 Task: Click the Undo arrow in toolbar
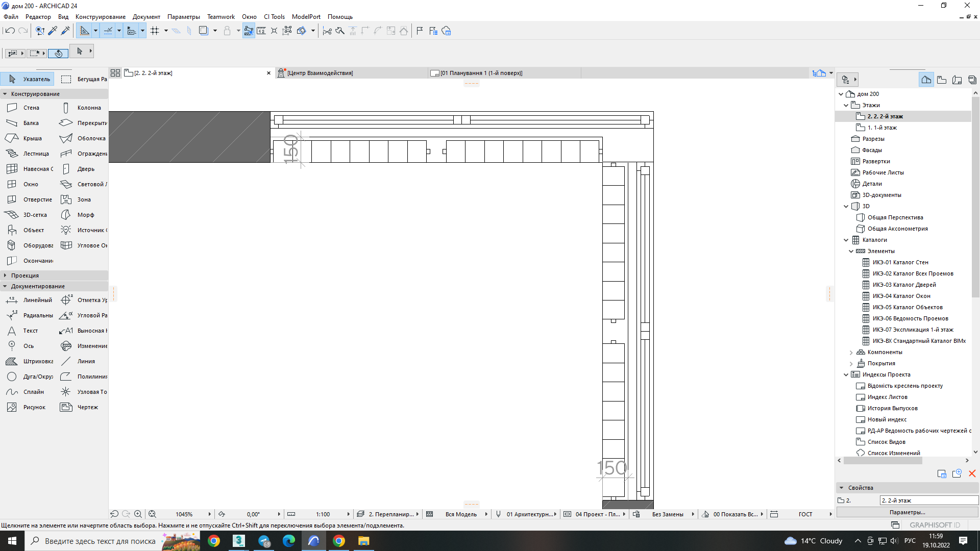[10, 31]
